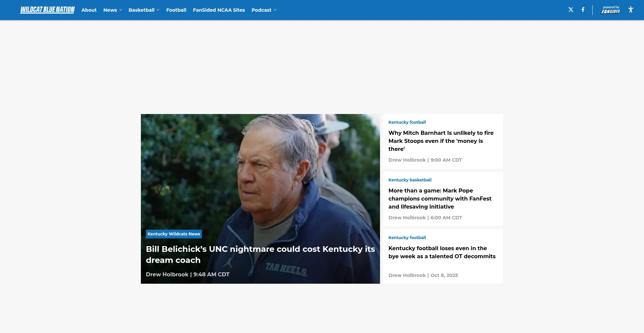Viewport: 644px width, 333px height.
Task: Open the accessibility options icon
Action: pos(630,10)
